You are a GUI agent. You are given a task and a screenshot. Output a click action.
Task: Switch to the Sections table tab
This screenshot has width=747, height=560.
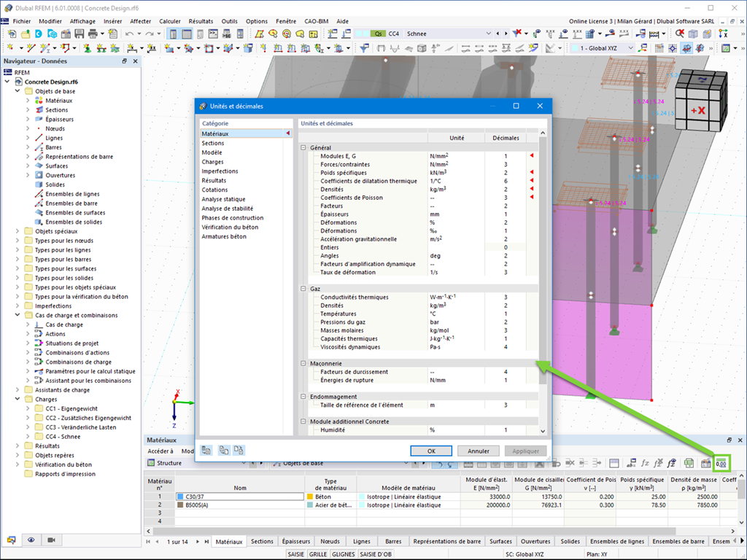[x=262, y=542]
